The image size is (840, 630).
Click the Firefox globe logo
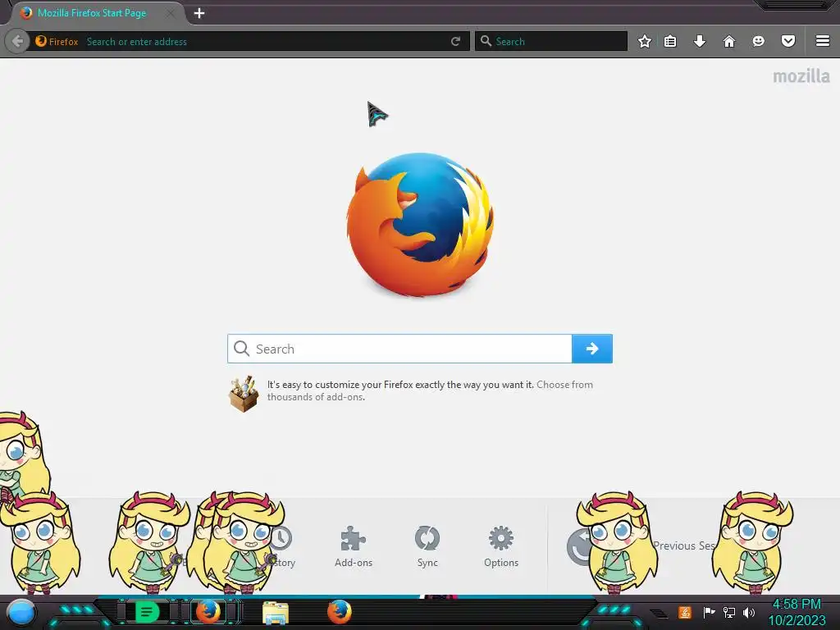420,225
